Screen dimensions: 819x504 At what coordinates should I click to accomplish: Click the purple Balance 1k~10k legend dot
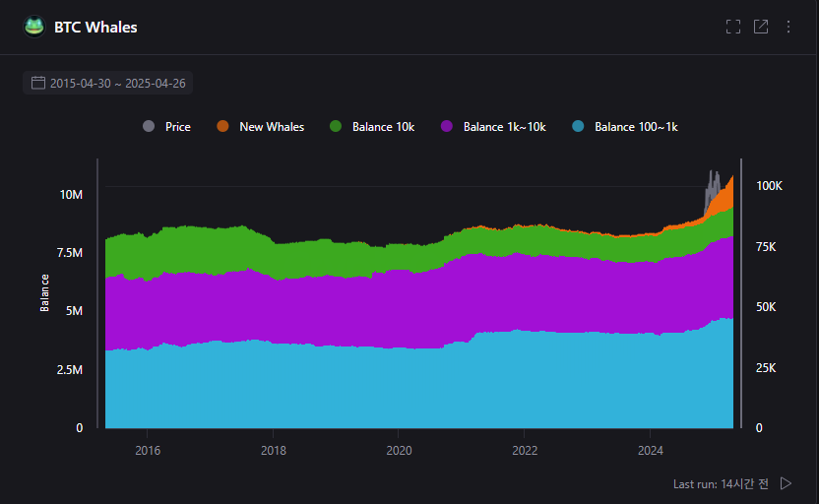(447, 126)
